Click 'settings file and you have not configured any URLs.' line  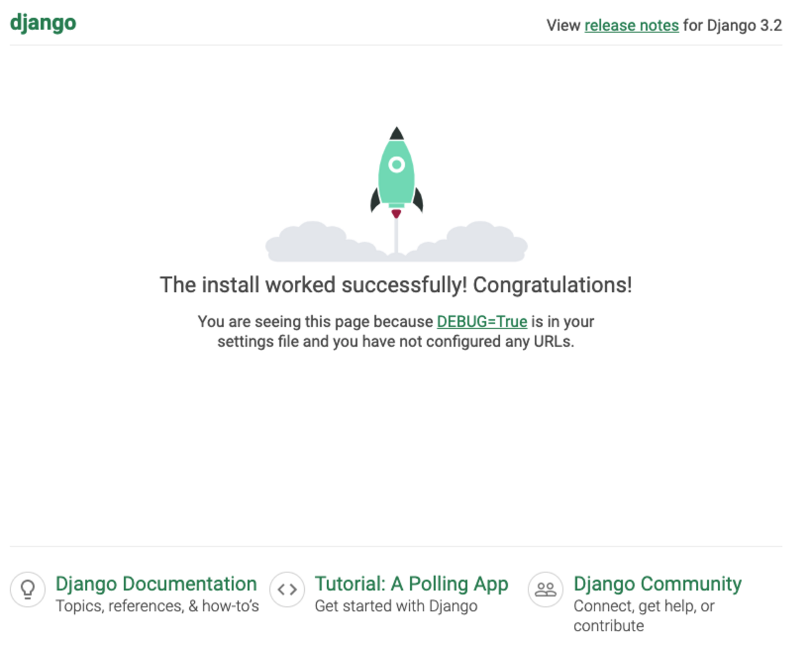tap(396, 342)
